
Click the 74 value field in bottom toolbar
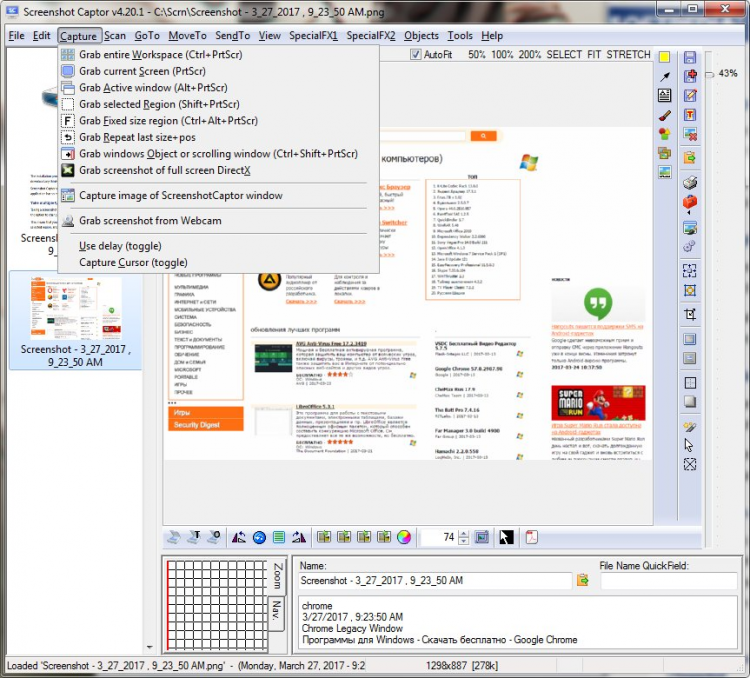(x=440, y=537)
